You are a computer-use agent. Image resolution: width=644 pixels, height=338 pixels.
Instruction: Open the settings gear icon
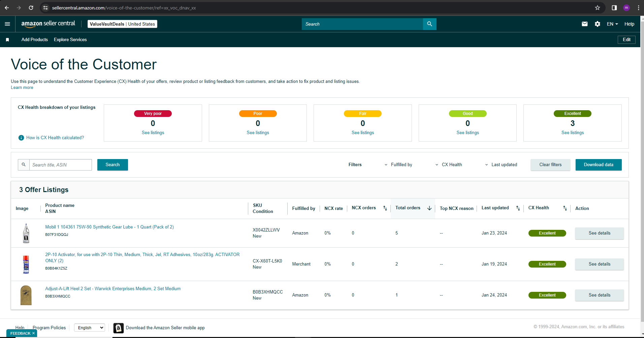pos(598,24)
